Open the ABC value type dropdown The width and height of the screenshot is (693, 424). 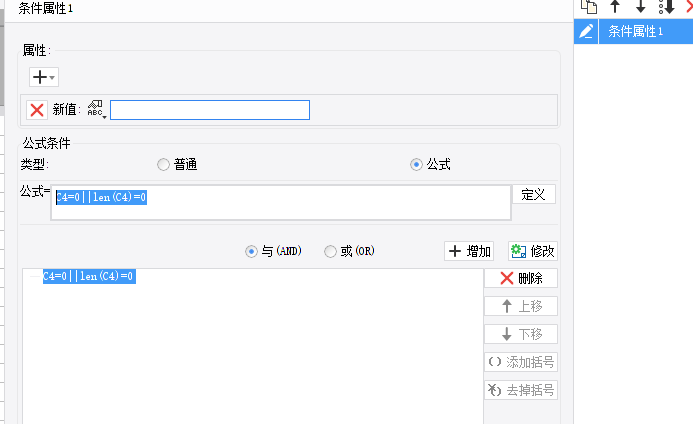(96, 109)
